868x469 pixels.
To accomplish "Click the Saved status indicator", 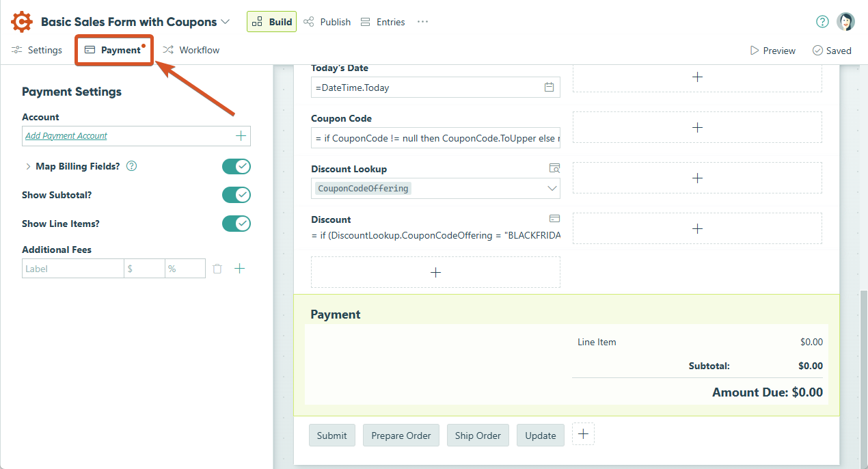I will coord(832,51).
